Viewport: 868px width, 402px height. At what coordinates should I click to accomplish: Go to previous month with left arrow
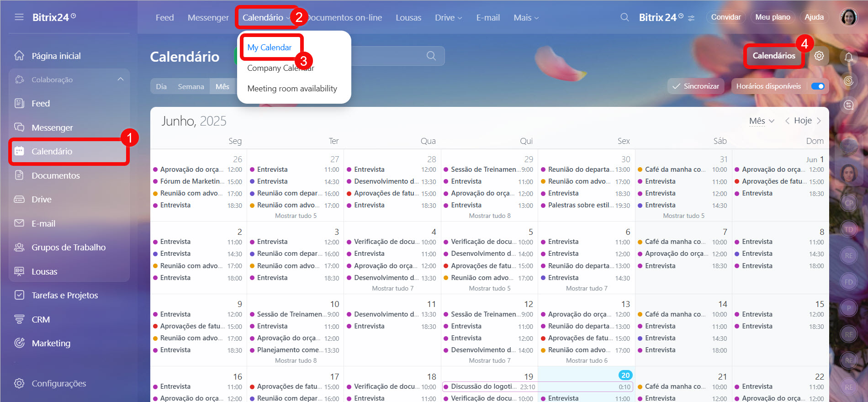pos(787,121)
